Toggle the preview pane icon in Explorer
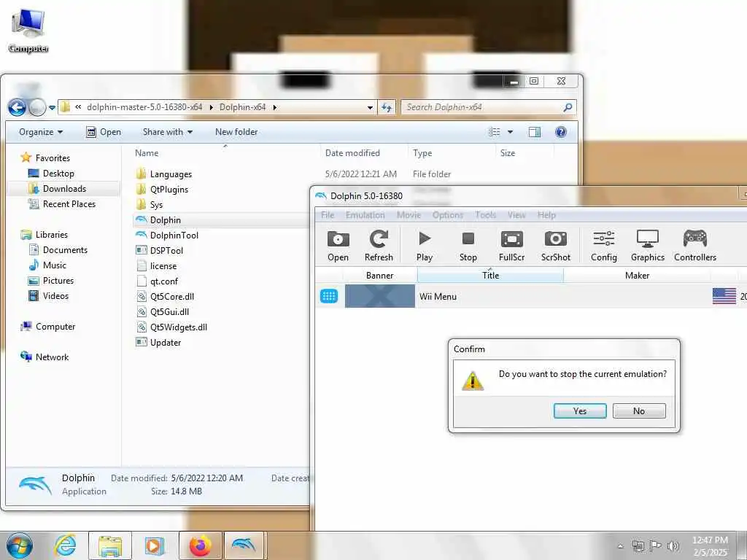 (x=535, y=132)
